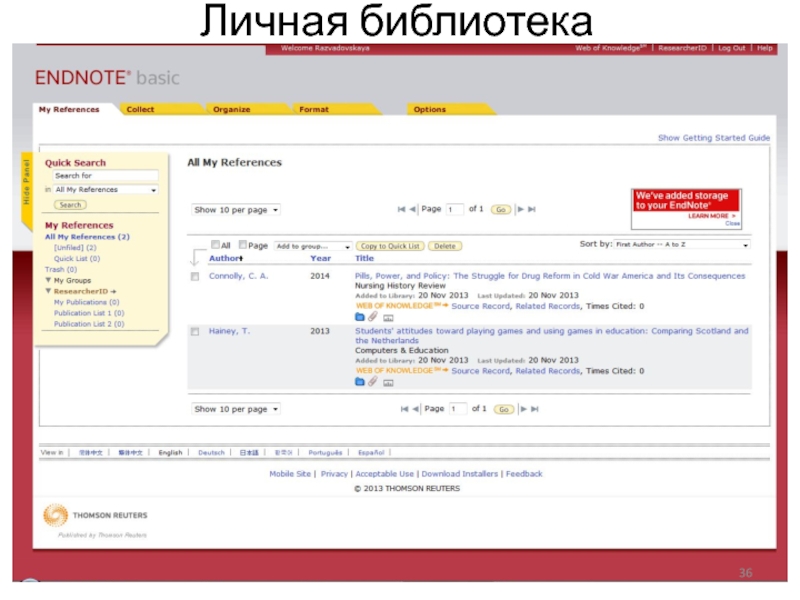Click Copy to Quick List button

coord(390,246)
